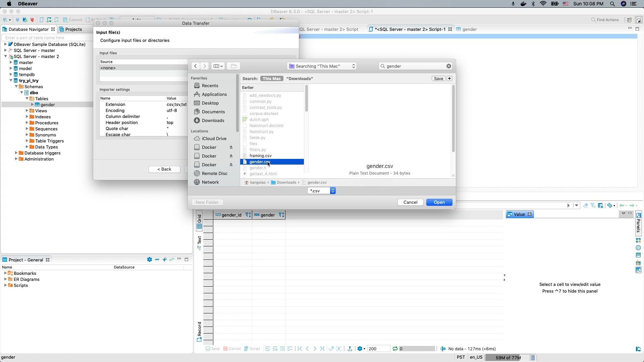Export result set data
The height and width of the screenshot is (362, 644).
tap(350, 349)
